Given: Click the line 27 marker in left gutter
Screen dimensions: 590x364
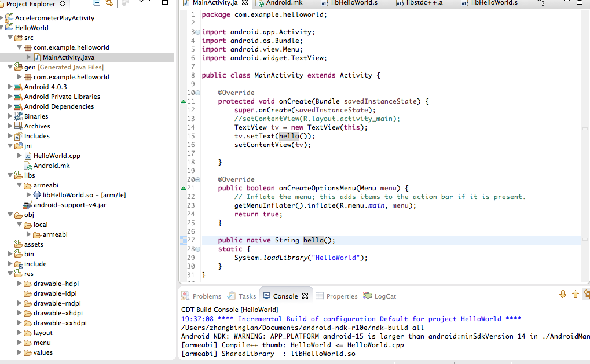Looking at the screenshot, I should pyautogui.click(x=183, y=240).
